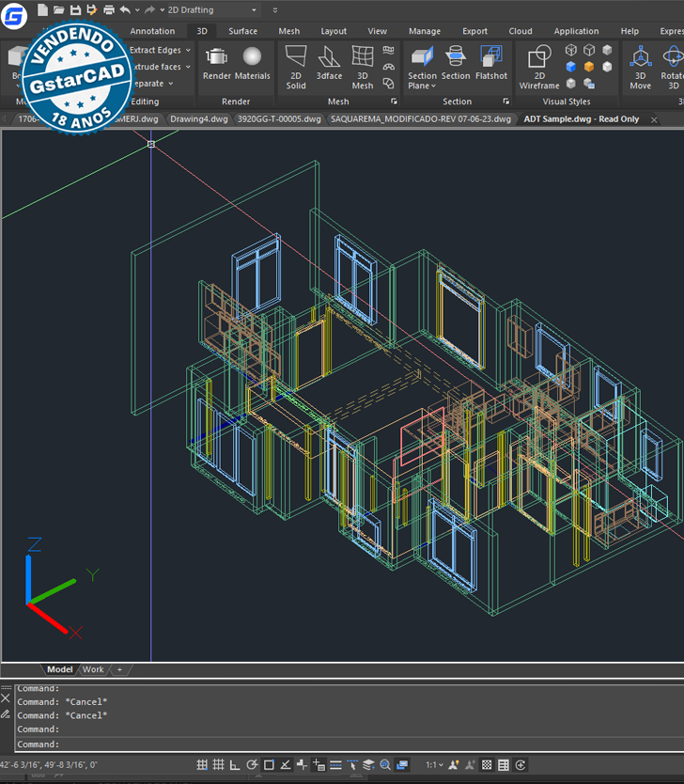
Task: Toggle polar tracking in status bar
Action: point(252,765)
